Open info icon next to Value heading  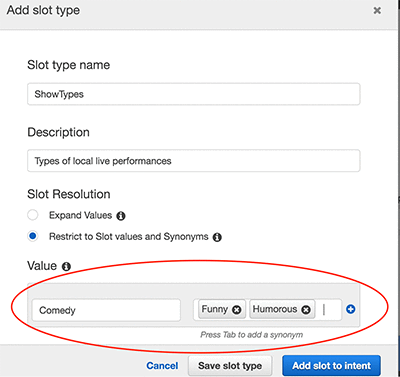coord(66,266)
